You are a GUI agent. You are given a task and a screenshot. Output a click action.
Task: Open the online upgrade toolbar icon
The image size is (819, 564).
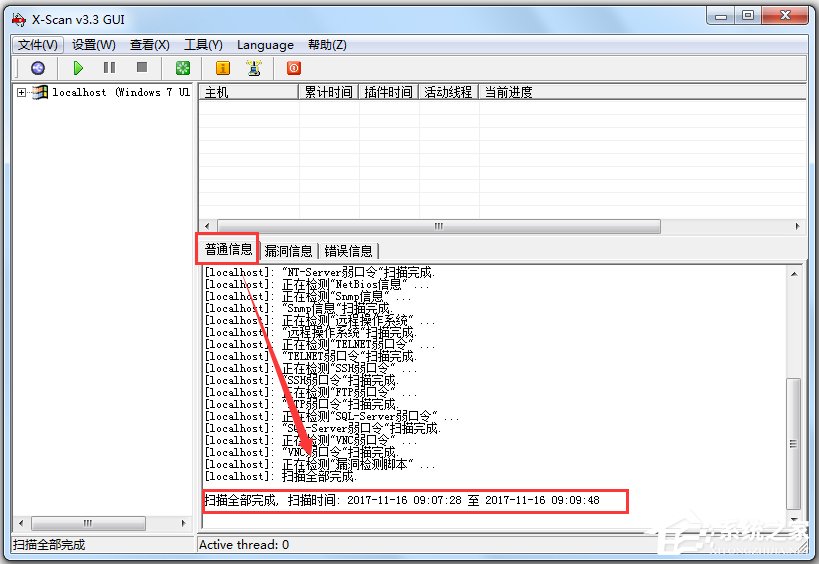tap(254, 68)
